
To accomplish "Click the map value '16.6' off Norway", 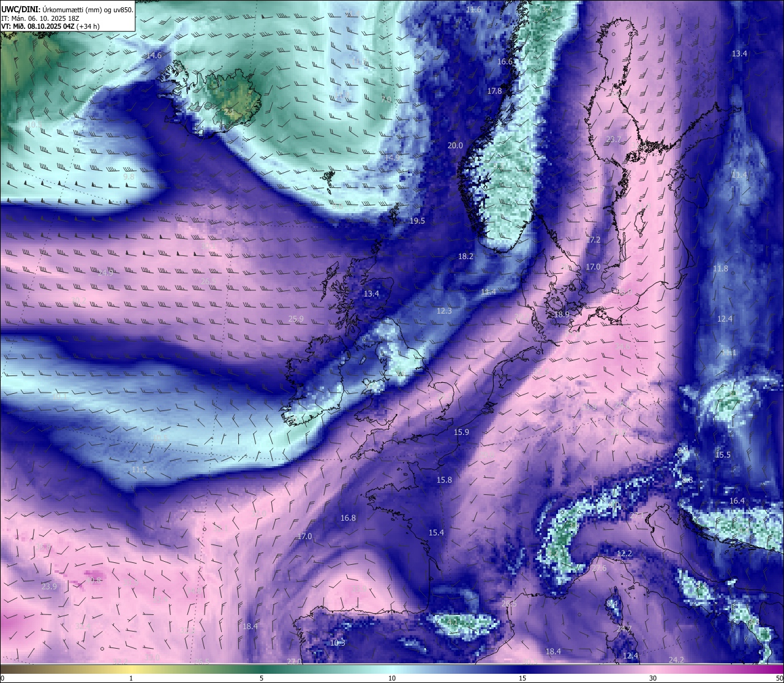I will (505, 62).
